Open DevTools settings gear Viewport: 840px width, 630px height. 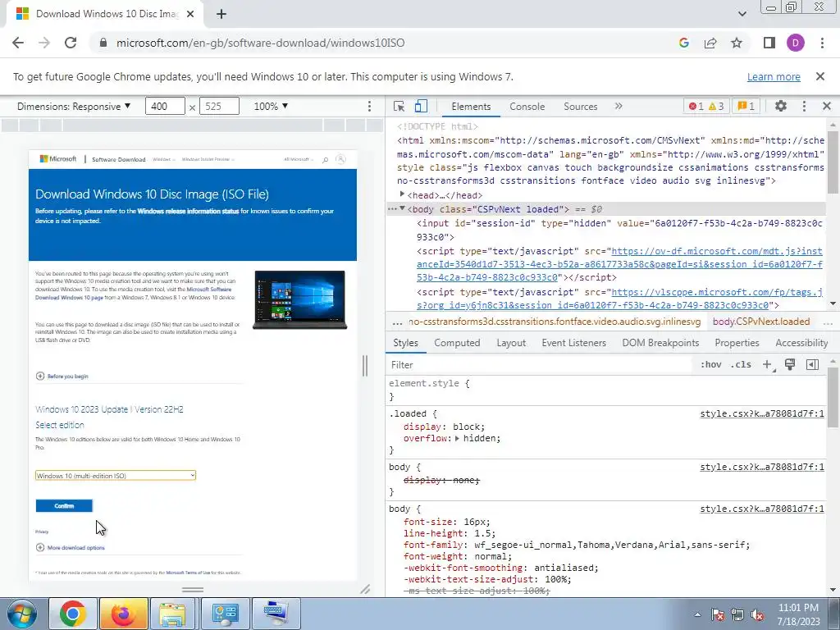click(x=781, y=106)
